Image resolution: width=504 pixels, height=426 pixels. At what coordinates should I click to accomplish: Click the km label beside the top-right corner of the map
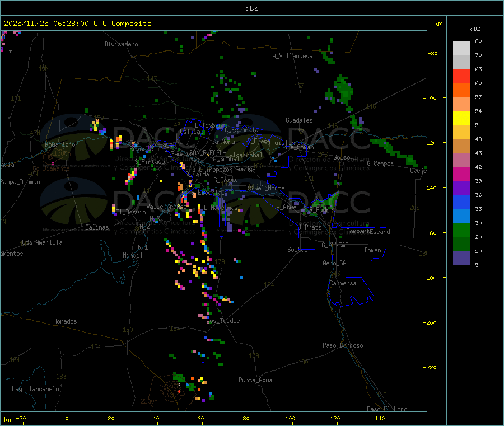click(x=438, y=24)
